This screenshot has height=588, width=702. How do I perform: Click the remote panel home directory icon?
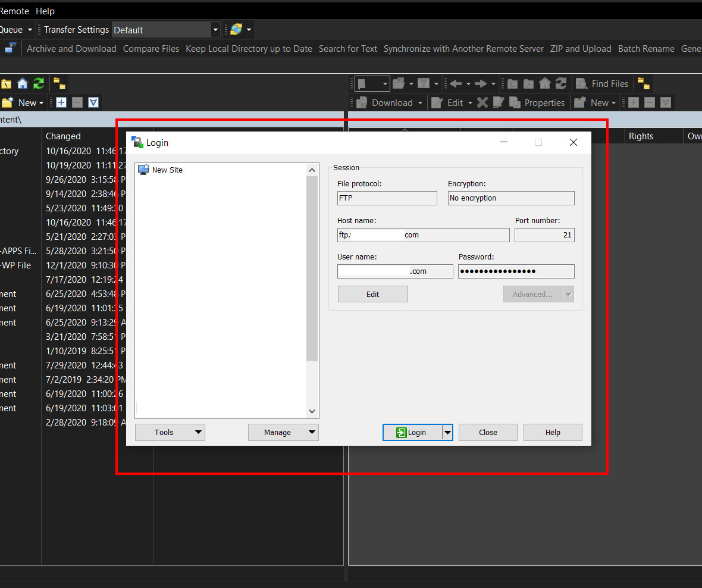544,84
